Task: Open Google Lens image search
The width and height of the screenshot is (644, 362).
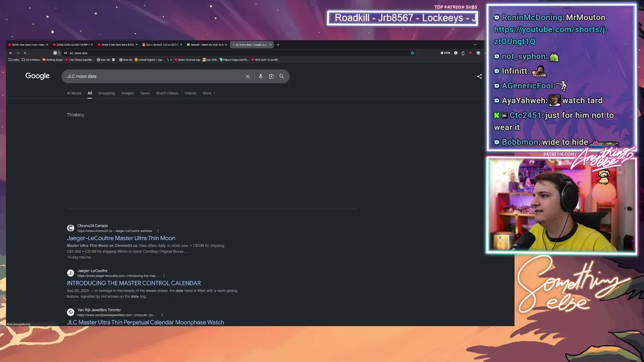Action: (x=271, y=76)
